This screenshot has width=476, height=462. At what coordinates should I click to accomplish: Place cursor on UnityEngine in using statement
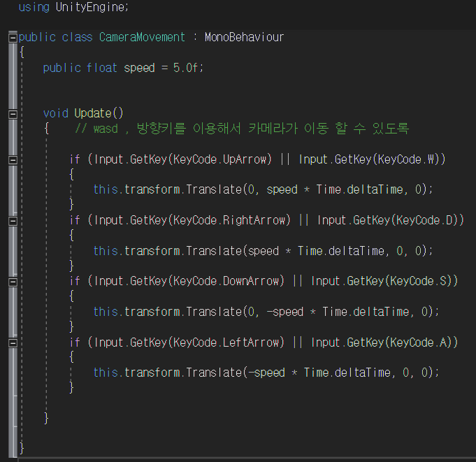click(92, 7)
